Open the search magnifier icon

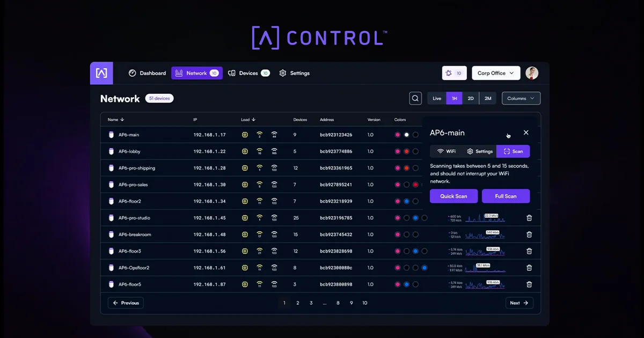(415, 98)
